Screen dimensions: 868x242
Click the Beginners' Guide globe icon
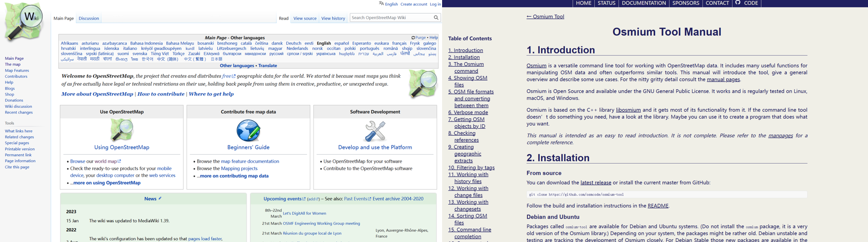click(x=248, y=131)
